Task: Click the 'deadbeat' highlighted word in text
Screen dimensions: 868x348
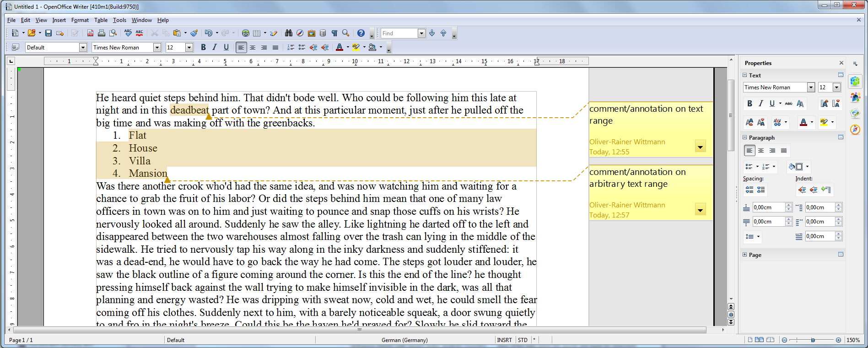Action: pos(189,110)
